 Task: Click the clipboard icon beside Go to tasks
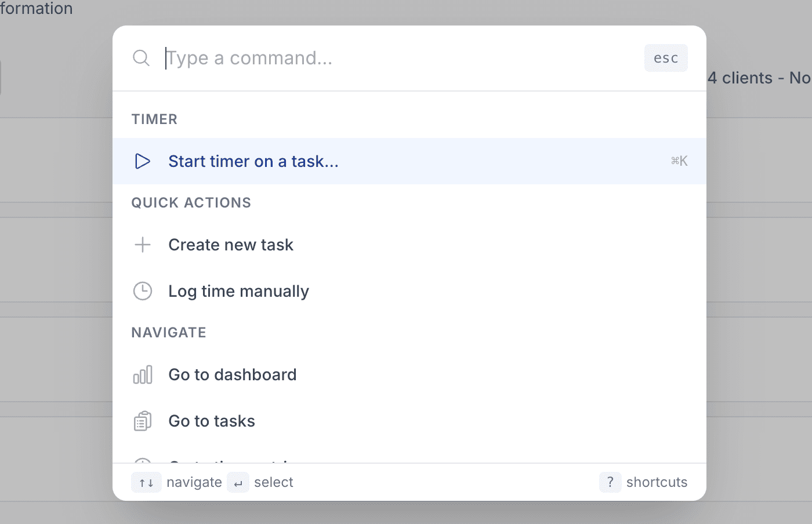point(142,421)
